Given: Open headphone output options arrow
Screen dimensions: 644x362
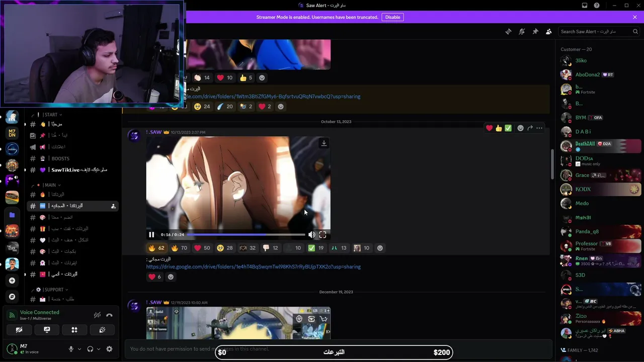Looking at the screenshot, I should 98,349.
